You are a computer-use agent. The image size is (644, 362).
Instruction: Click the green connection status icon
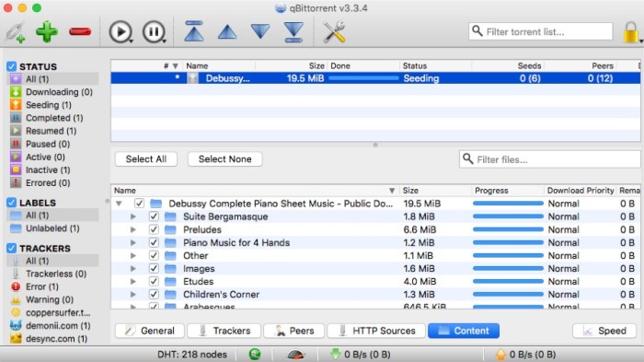(x=255, y=355)
